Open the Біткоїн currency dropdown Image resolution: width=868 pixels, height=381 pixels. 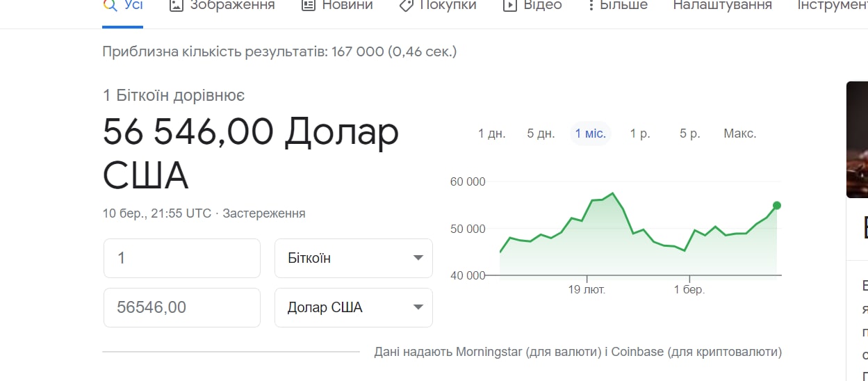pyautogui.click(x=354, y=258)
